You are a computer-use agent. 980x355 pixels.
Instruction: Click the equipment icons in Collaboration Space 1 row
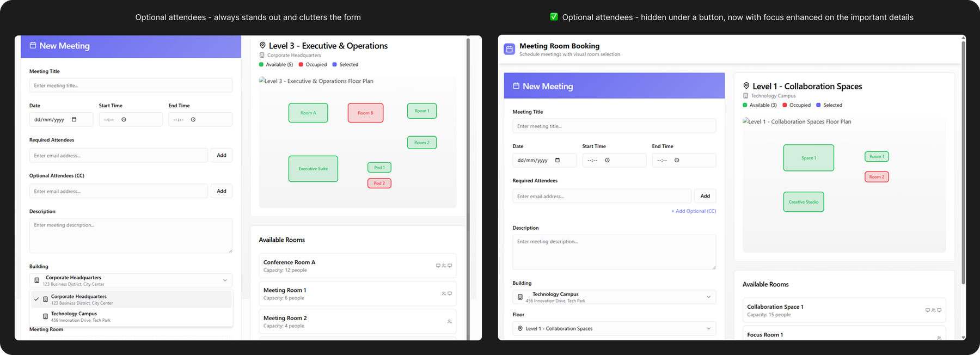pyautogui.click(x=933, y=310)
